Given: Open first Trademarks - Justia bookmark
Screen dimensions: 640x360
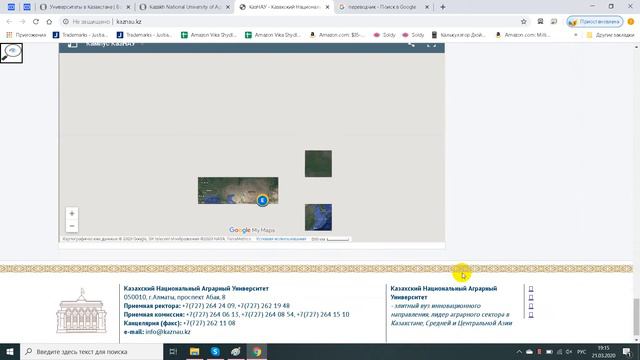Looking at the screenshot, I should (x=80, y=35).
